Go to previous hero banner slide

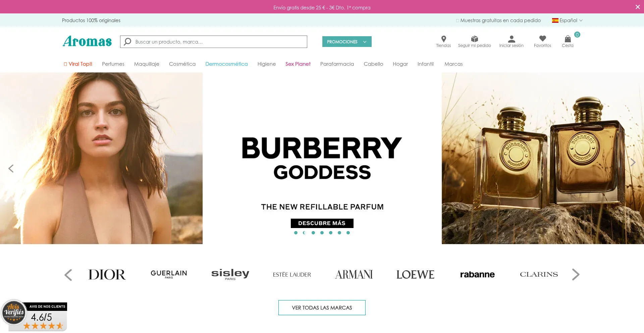(11, 168)
